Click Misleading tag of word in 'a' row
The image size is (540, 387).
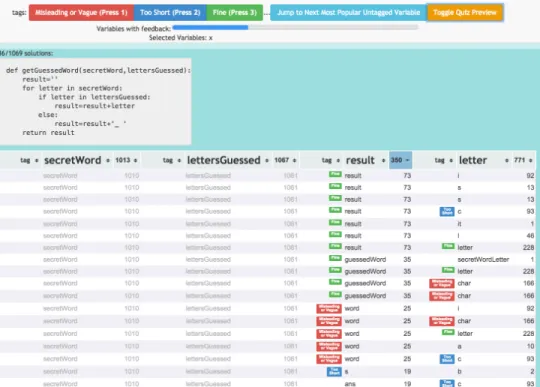pyautogui.click(x=329, y=346)
